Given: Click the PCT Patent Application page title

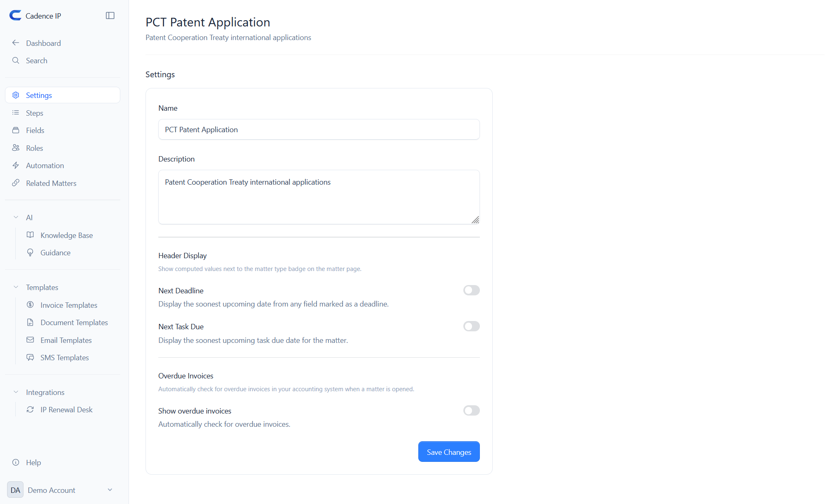Looking at the screenshot, I should coord(208,22).
